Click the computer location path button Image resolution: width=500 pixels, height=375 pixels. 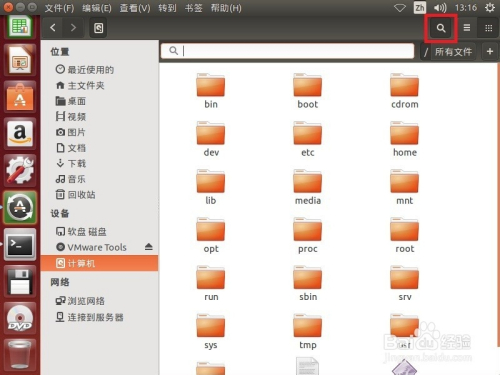(x=98, y=28)
